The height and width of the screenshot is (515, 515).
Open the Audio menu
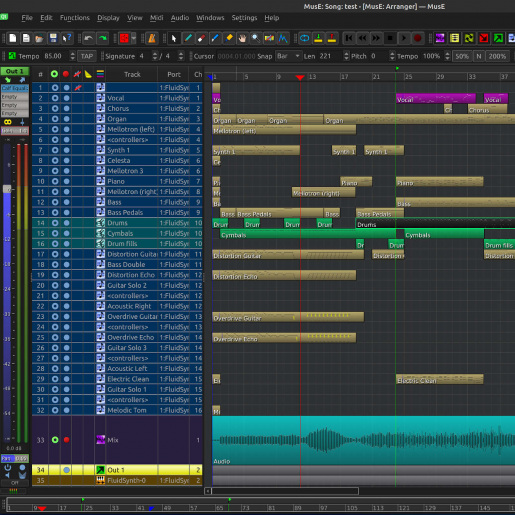(x=180, y=18)
